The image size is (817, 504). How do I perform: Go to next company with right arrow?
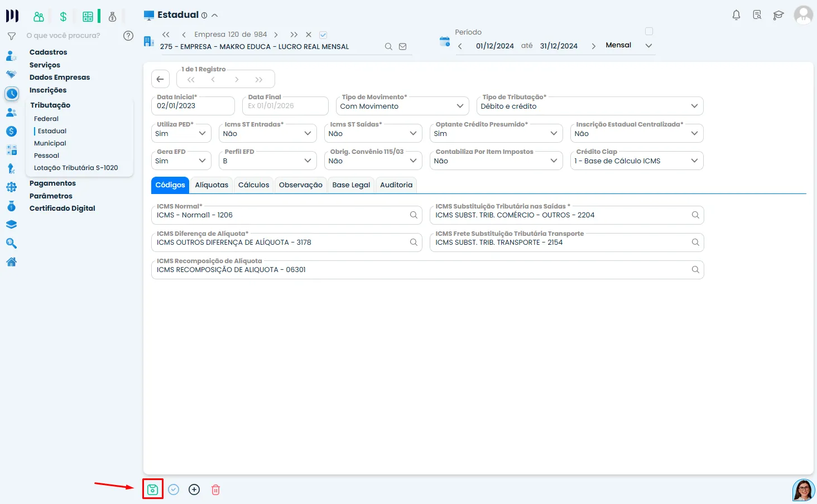pyautogui.click(x=276, y=35)
